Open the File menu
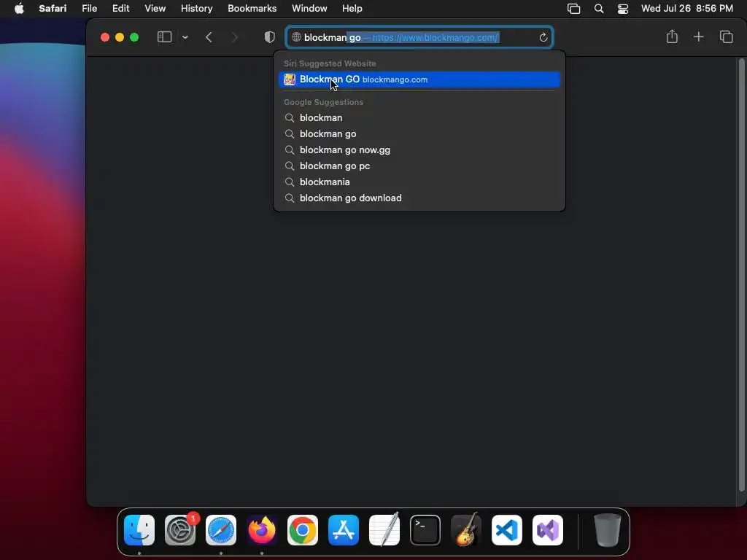The height and width of the screenshot is (560, 747). click(90, 9)
